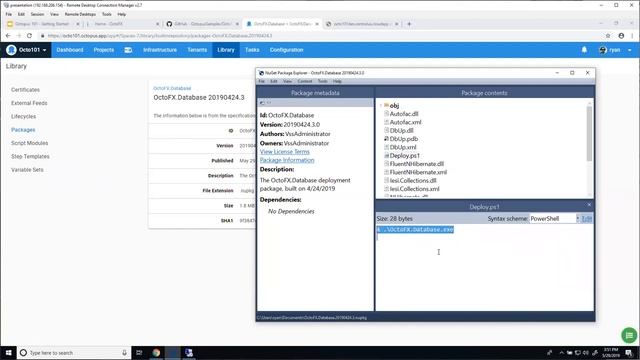Viewport: 640px width, 360px height.
Task: Click DbUp.pdb file icon
Action: click(x=386, y=139)
